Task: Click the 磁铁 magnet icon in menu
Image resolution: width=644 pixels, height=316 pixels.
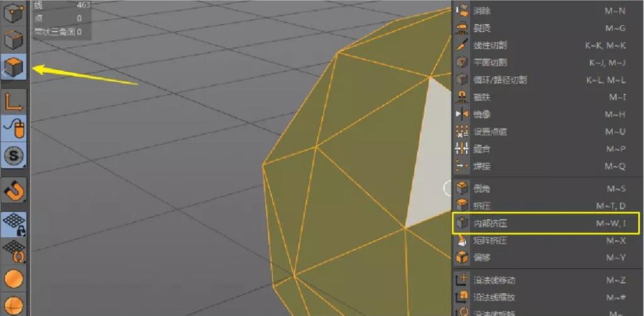Action: (462, 97)
